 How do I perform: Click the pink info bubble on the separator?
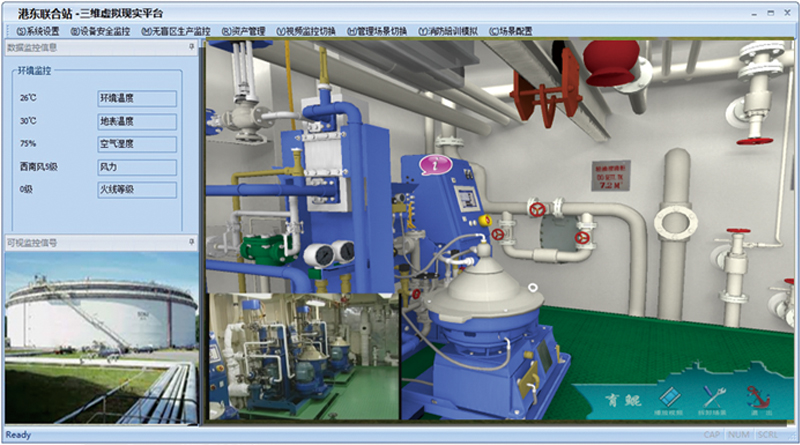pyautogui.click(x=433, y=166)
